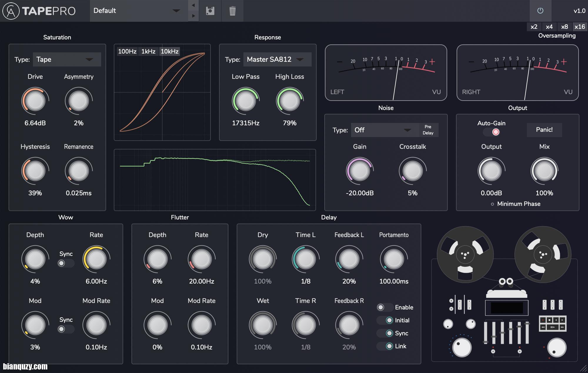Screen dimensions: 588x373
Task: Select x2 oversampling
Action: tap(534, 27)
